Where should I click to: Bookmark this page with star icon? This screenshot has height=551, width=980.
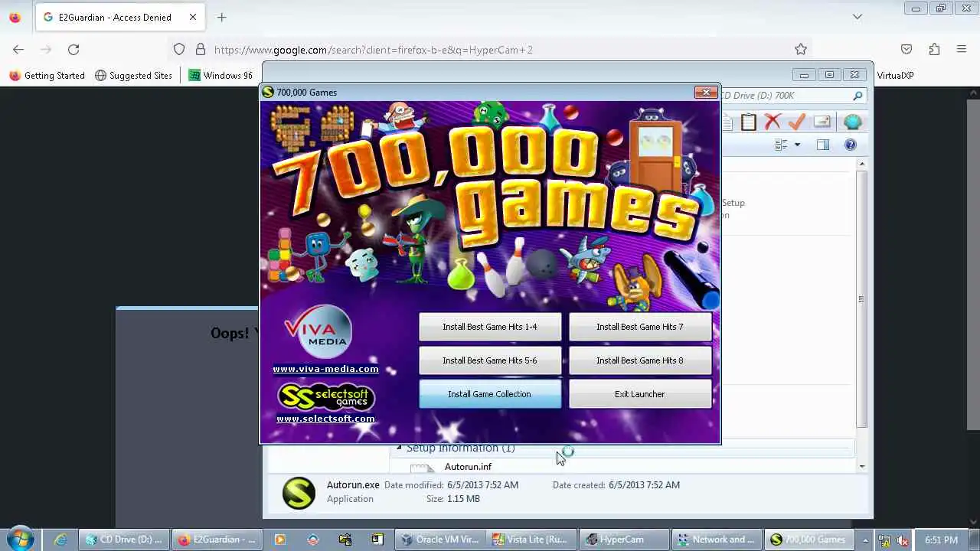[801, 50]
